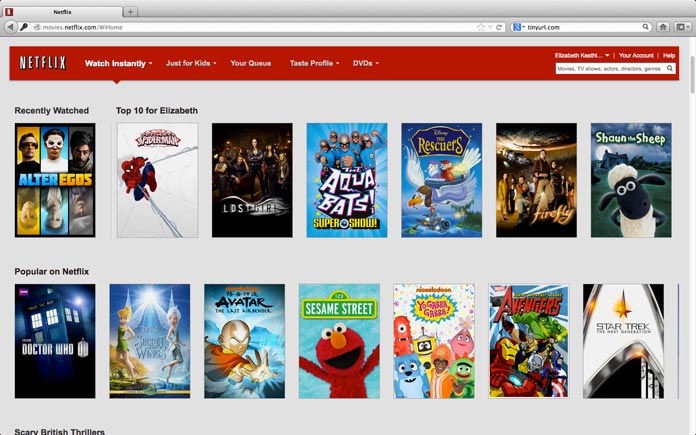696x435 pixels.
Task: Open the Google search engine selector
Action: tap(518, 27)
